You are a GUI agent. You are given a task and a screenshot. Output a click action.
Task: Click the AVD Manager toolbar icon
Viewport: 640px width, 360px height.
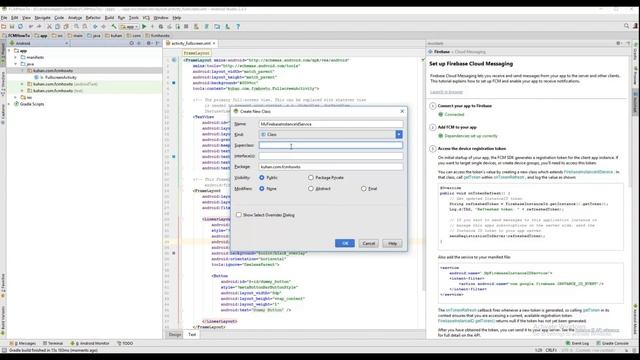click(196, 27)
